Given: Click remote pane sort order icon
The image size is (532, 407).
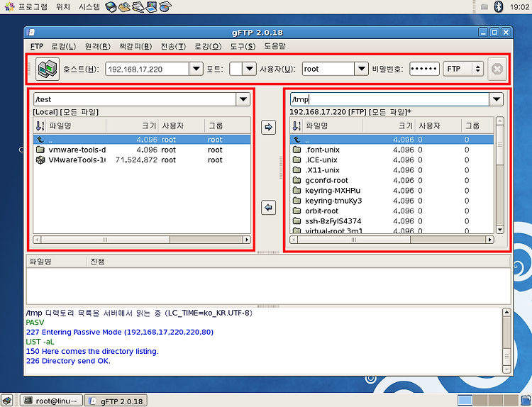Looking at the screenshot, I should [x=297, y=126].
